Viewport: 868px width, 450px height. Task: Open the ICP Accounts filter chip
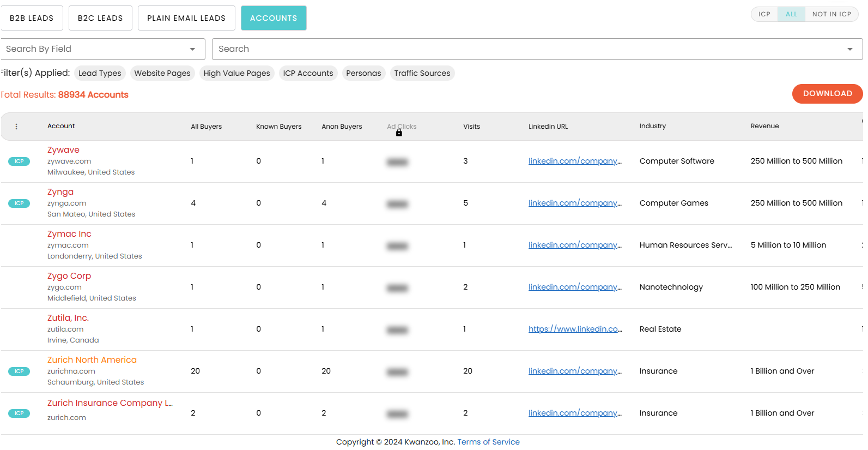(x=308, y=73)
